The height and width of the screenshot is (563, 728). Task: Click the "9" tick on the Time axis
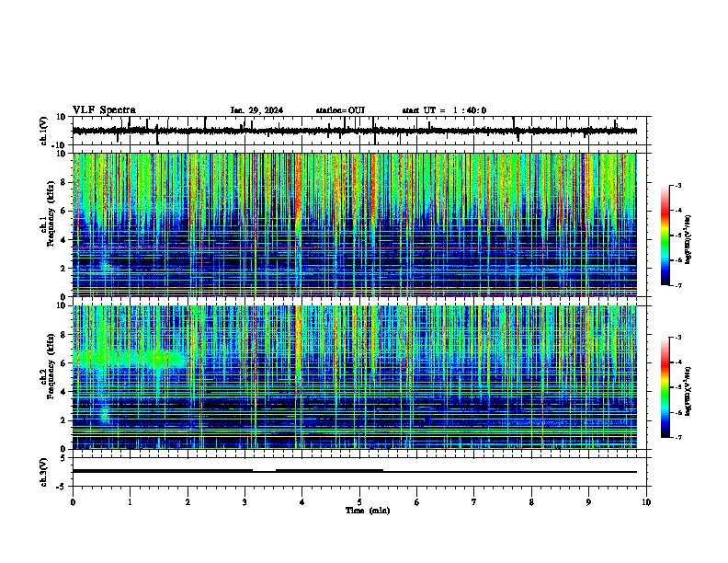coord(588,502)
